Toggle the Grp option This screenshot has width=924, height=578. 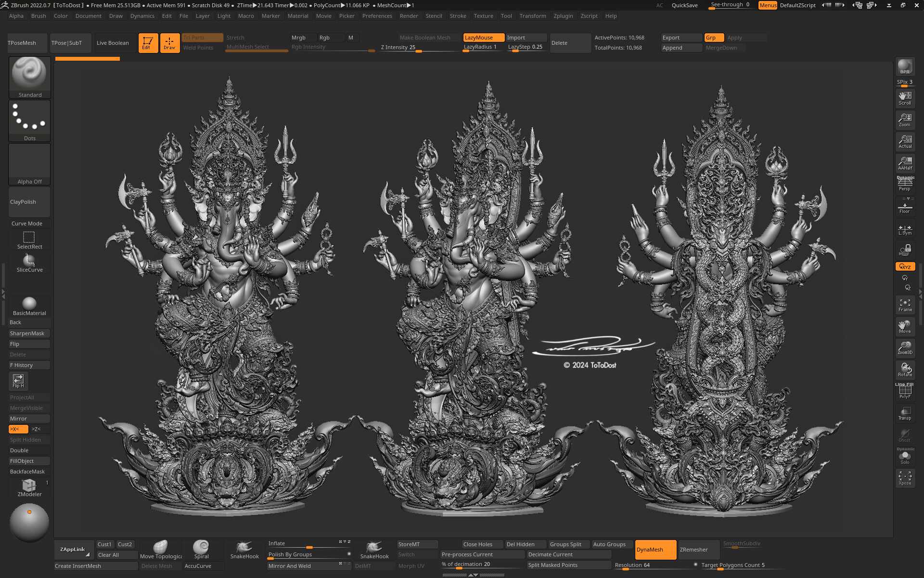point(714,38)
